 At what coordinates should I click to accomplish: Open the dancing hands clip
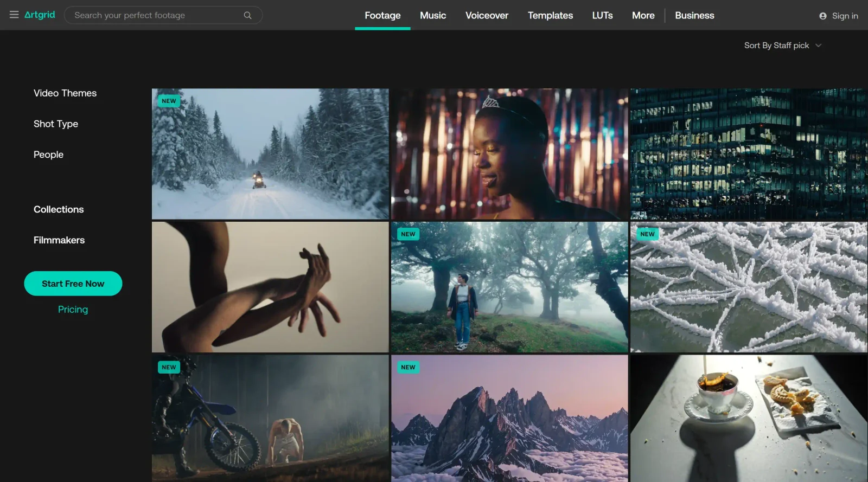coord(270,287)
